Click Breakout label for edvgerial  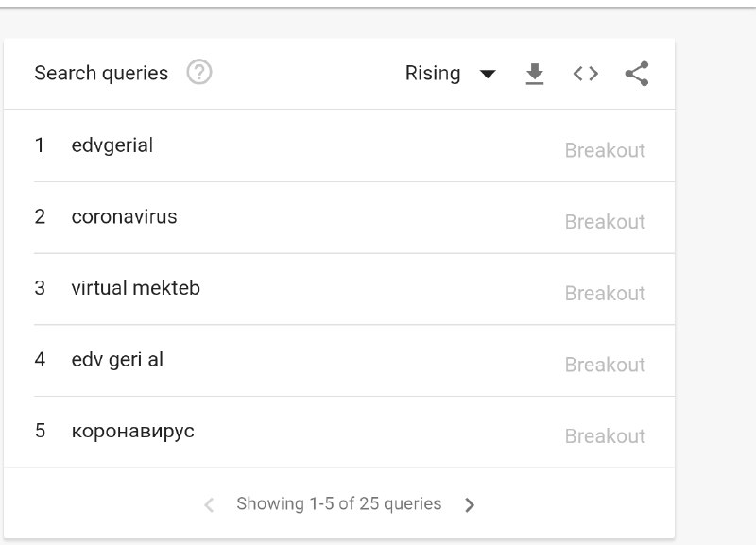605,150
